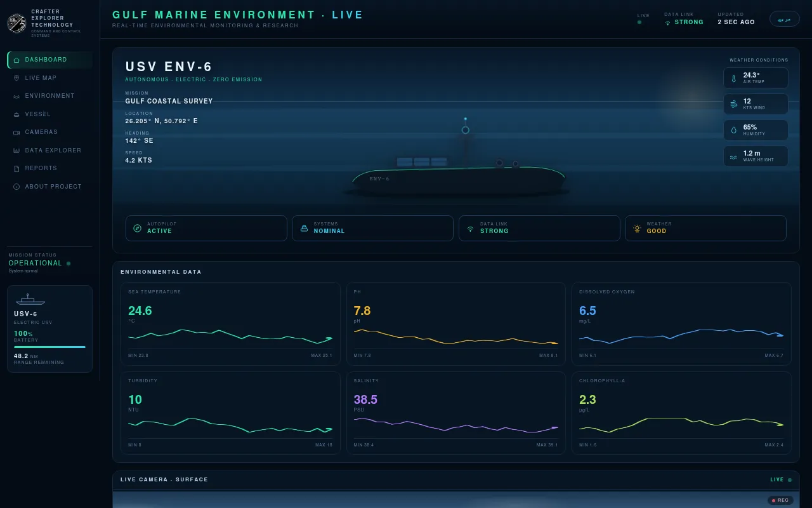Image resolution: width=812 pixels, height=508 pixels.
Task: Click the Dashboard home icon
Action: pyautogui.click(x=16, y=60)
